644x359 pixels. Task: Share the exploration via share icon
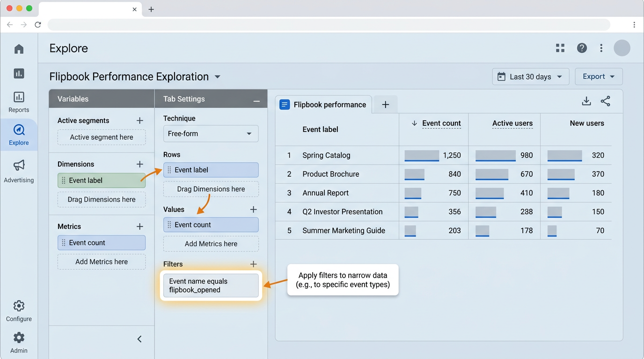tap(605, 101)
